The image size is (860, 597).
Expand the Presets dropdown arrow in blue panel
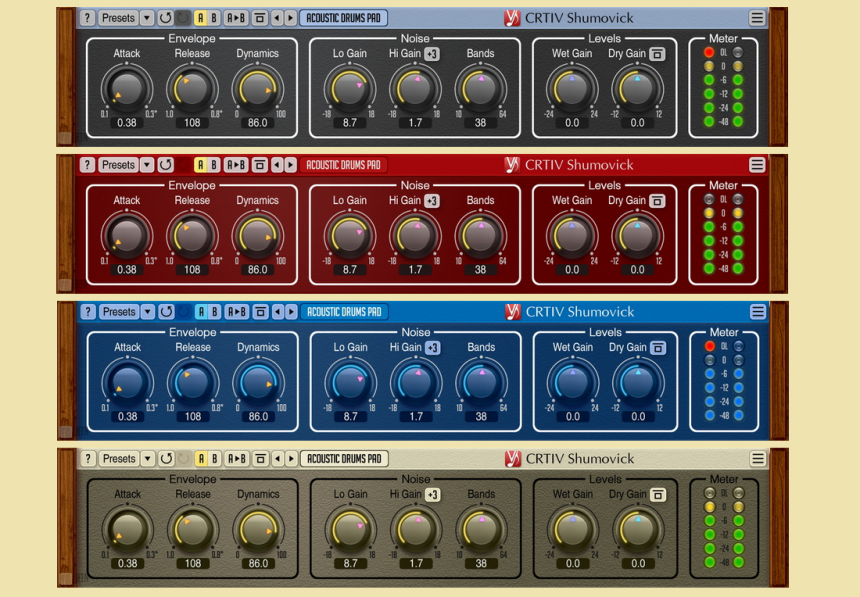click(x=147, y=312)
